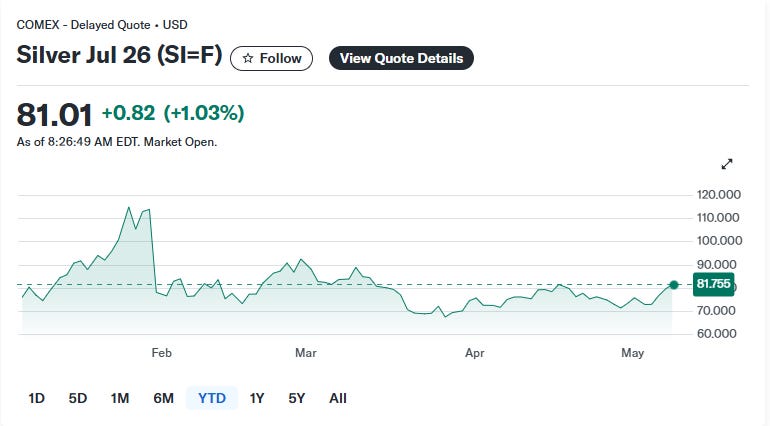Click the Silver Jul 26 (SI=F) title
Image resolution: width=770 pixels, height=426 pixels.
pyautogui.click(x=119, y=55)
